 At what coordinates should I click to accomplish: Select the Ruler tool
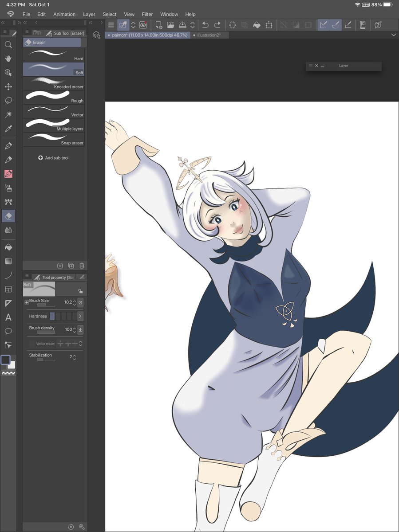(8, 303)
